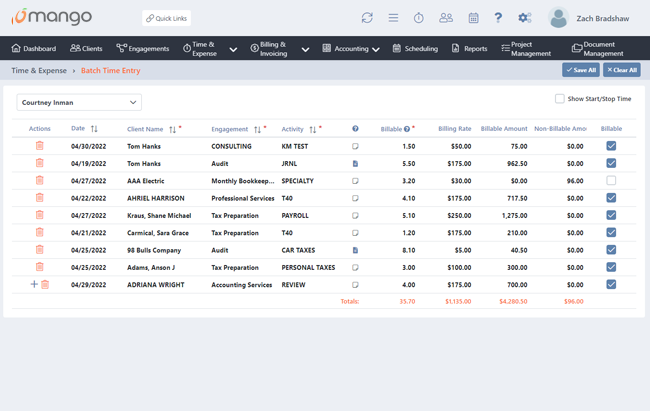Uncheck Billable for Kraus, Shane Michael row

point(611,215)
